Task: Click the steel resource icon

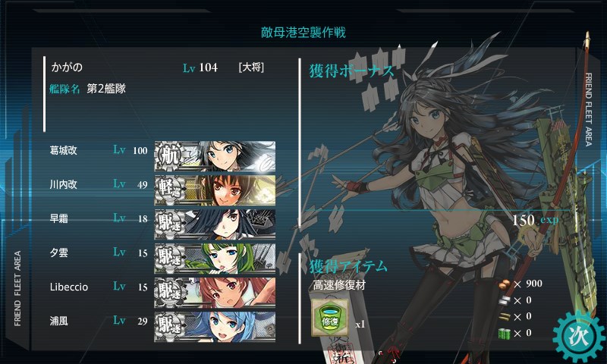Action: pyautogui.click(x=504, y=300)
